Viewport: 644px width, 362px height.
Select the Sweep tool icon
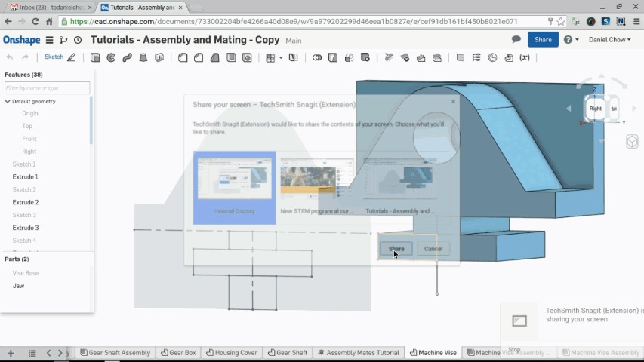pyautogui.click(x=127, y=57)
